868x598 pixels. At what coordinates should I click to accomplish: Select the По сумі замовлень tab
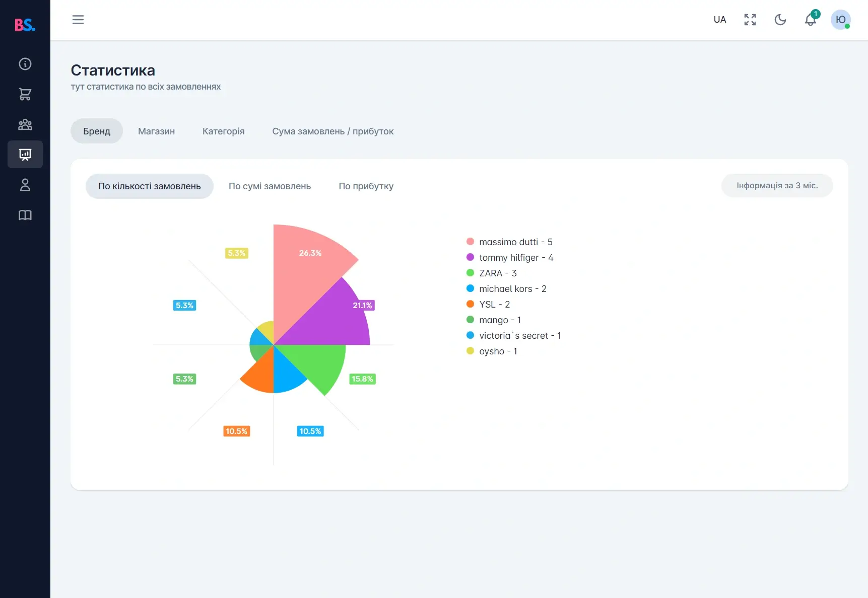coord(270,186)
